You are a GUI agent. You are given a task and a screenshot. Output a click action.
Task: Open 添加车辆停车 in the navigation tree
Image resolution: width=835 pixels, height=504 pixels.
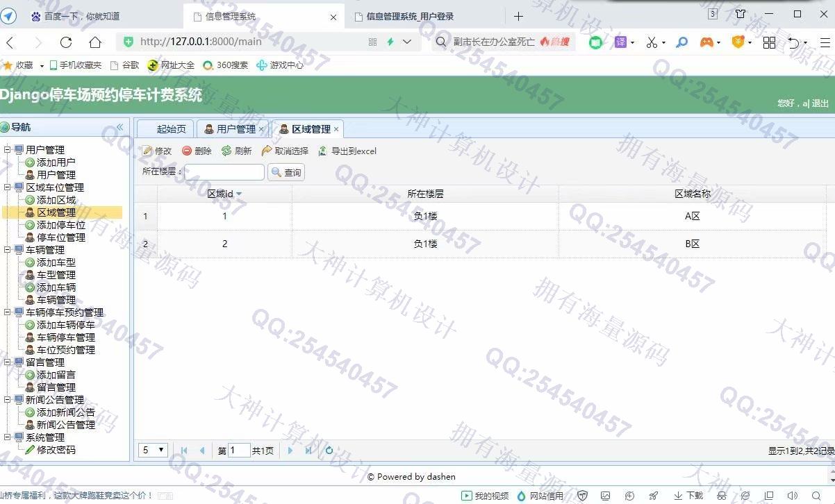click(65, 324)
